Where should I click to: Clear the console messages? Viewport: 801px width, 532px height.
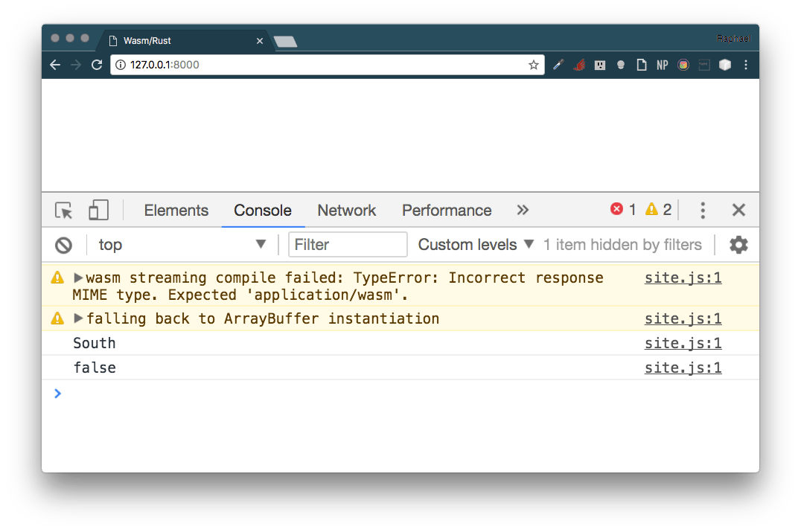[63, 244]
